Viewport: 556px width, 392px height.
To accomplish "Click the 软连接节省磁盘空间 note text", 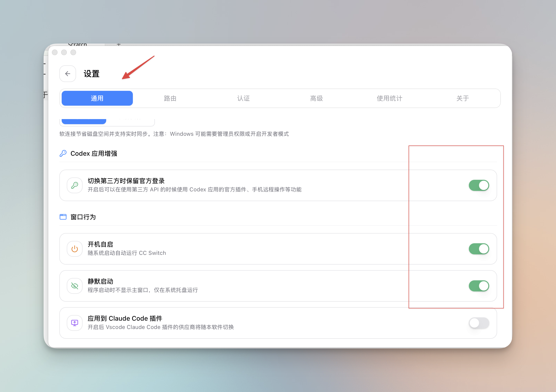I will coord(174,134).
